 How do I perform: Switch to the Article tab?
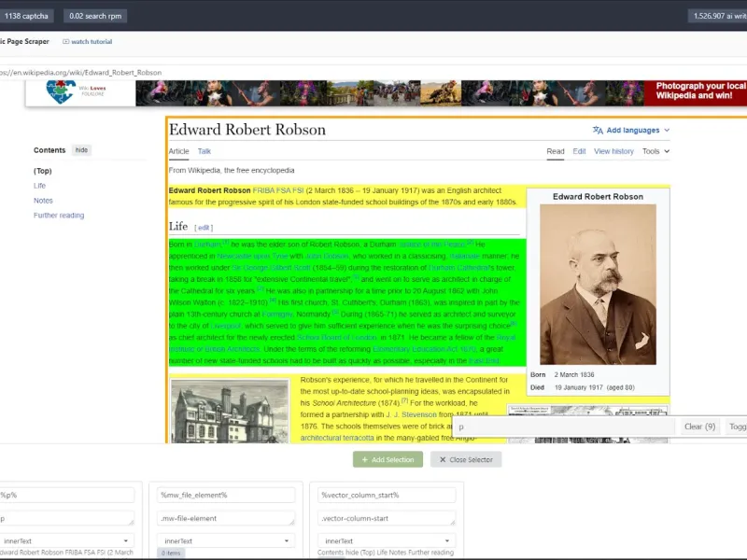coord(178,151)
